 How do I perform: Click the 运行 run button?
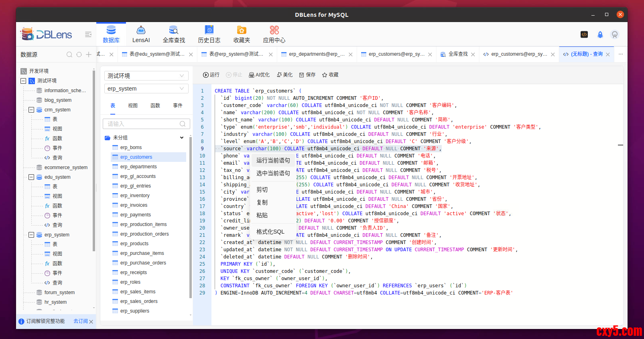click(x=211, y=75)
